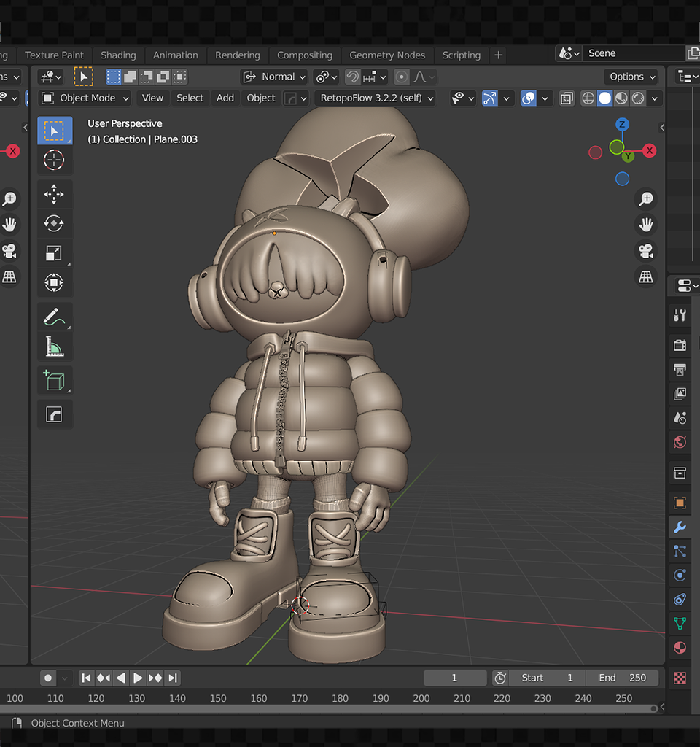Image resolution: width=700 pixels, height=747 pixels.
Task: Add a new workspace tab with plus
Action: 499,55
